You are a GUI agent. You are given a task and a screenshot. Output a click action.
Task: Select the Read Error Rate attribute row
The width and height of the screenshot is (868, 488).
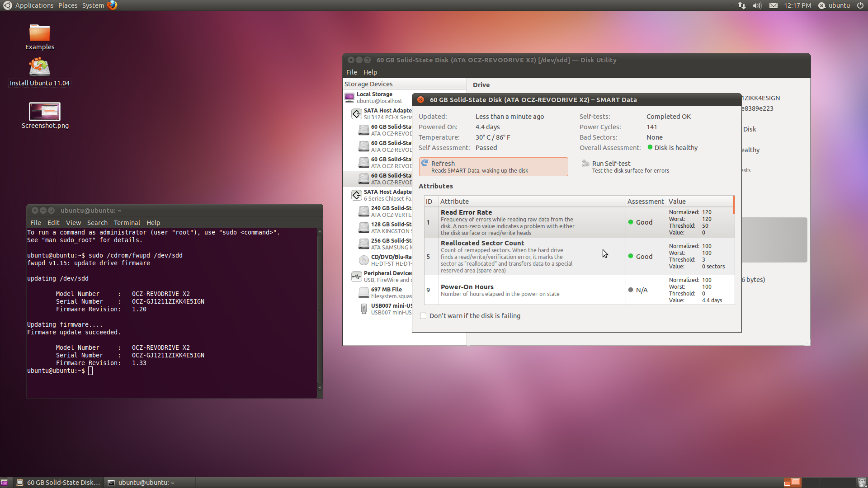[x=579, y=222]
